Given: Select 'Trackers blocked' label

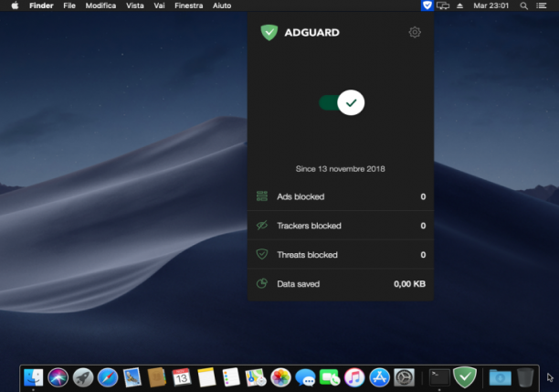Looking at the screenshot, I should pos(309,226).
